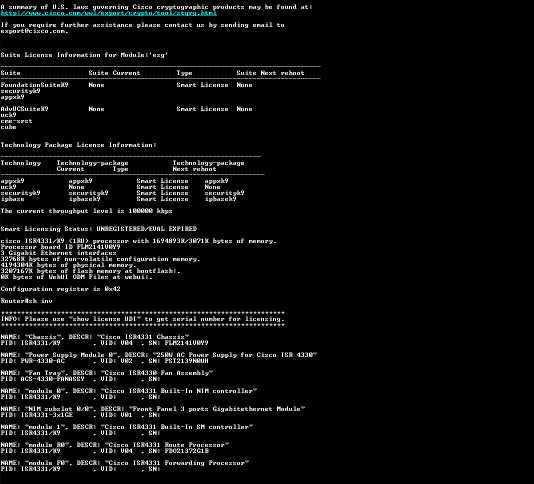
Task: Click 'ipbasek9' in the Next reboot column
Action: pyautogui.click(x=221, y=199)
